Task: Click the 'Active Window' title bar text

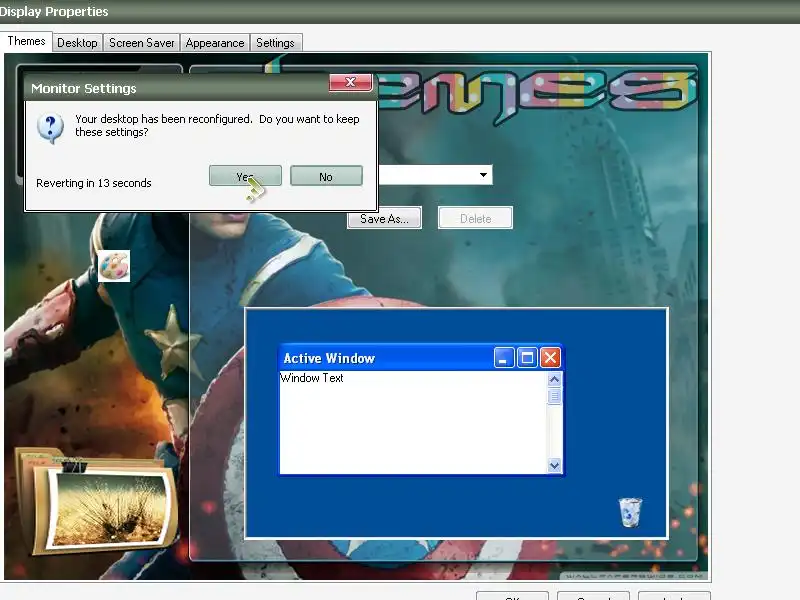Action: (x=329, y=358)
